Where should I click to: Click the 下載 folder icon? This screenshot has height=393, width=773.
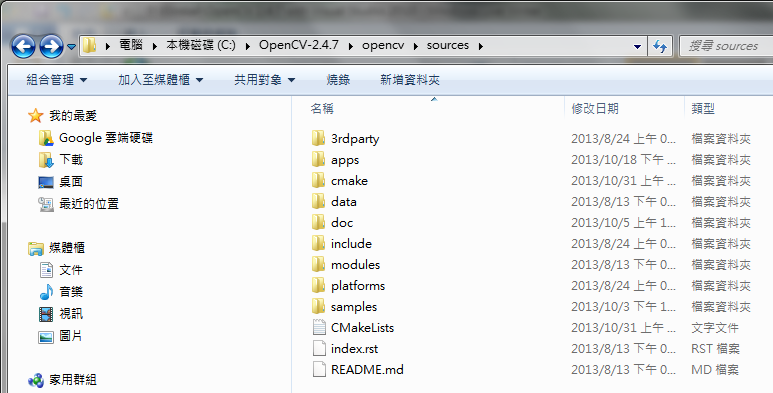pos(45,160)
